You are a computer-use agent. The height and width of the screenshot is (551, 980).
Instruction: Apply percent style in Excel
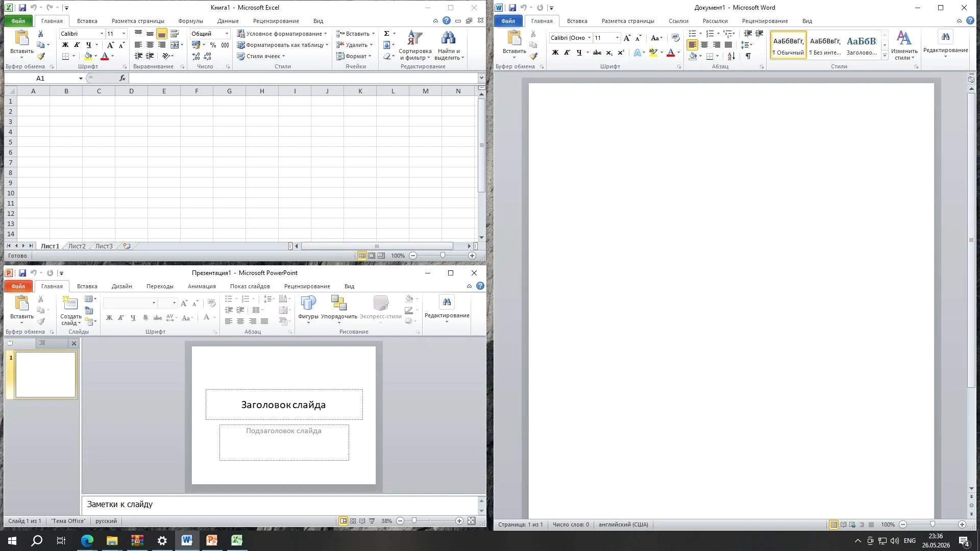click(x=213, y=45)
